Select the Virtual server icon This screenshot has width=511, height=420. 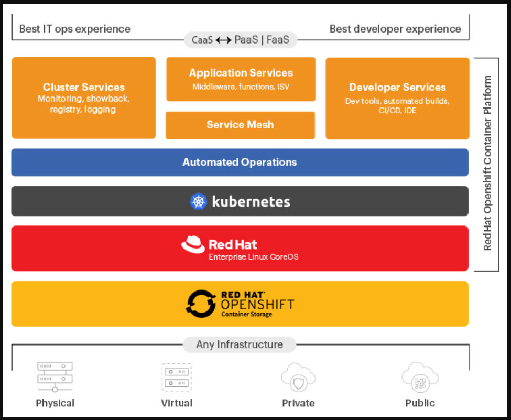click(177, 378)
